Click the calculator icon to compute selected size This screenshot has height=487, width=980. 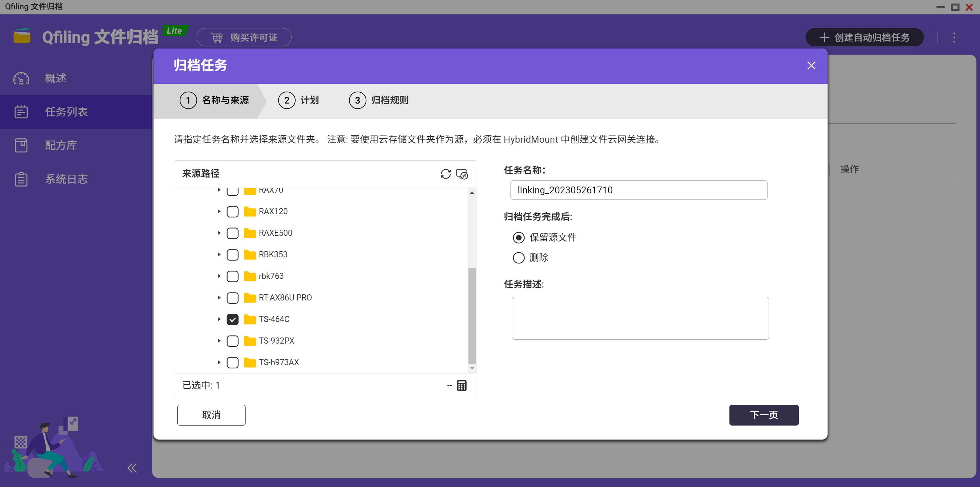tap(462, 385)
